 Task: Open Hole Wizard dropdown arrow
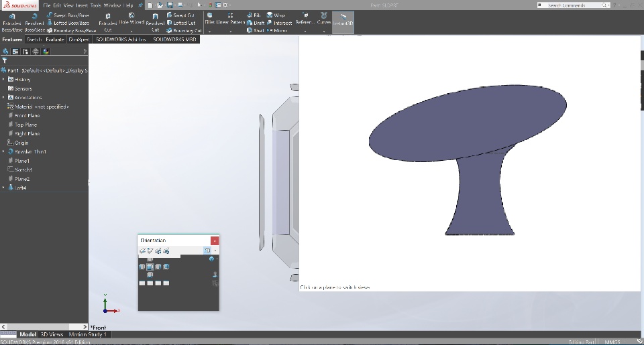coord(131,31)
